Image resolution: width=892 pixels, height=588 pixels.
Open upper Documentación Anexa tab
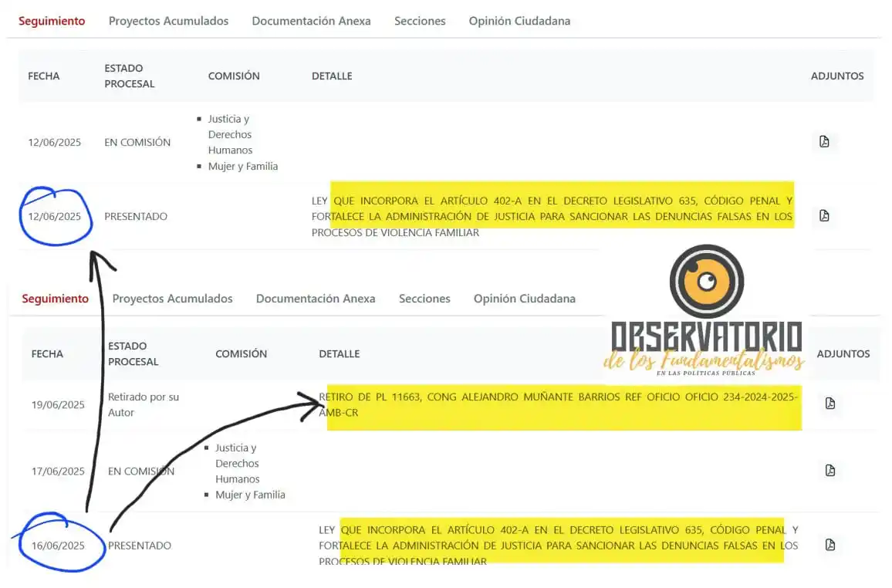[311, 21]
